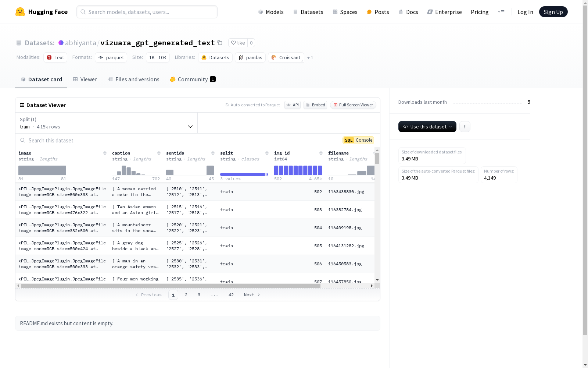Click the pandas library tag
Viewport: 588px width, 368px height.
tap(250, 57)
